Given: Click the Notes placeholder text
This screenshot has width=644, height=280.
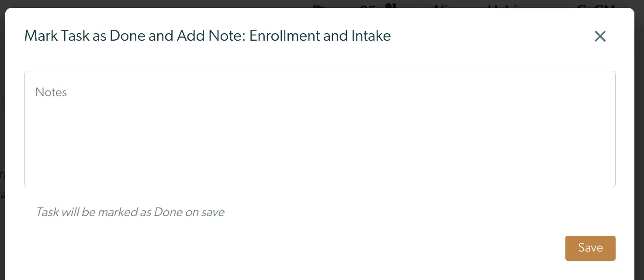Looking at the screenshot, I should pyautogui.click(x=51, y=92).
